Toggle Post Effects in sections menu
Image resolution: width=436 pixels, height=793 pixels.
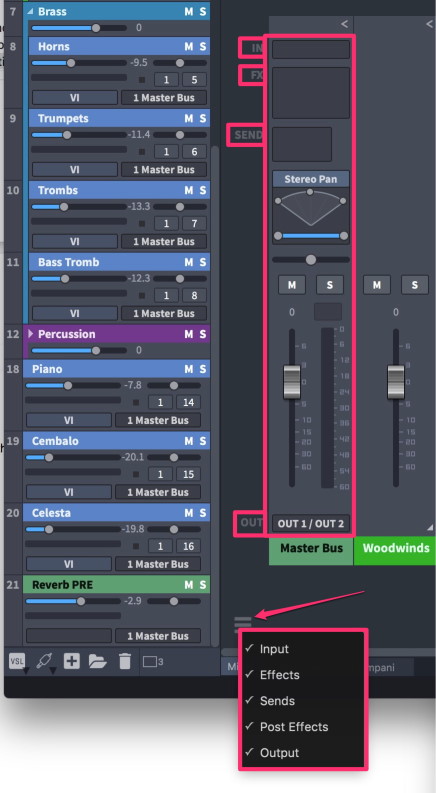tap(294, 727)
